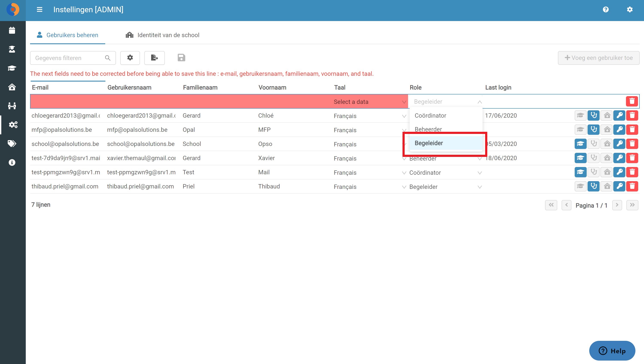Open the people-arrows icon in the sidebar
The height and width of the screenshot is (364, 644).
coord(12,106)
